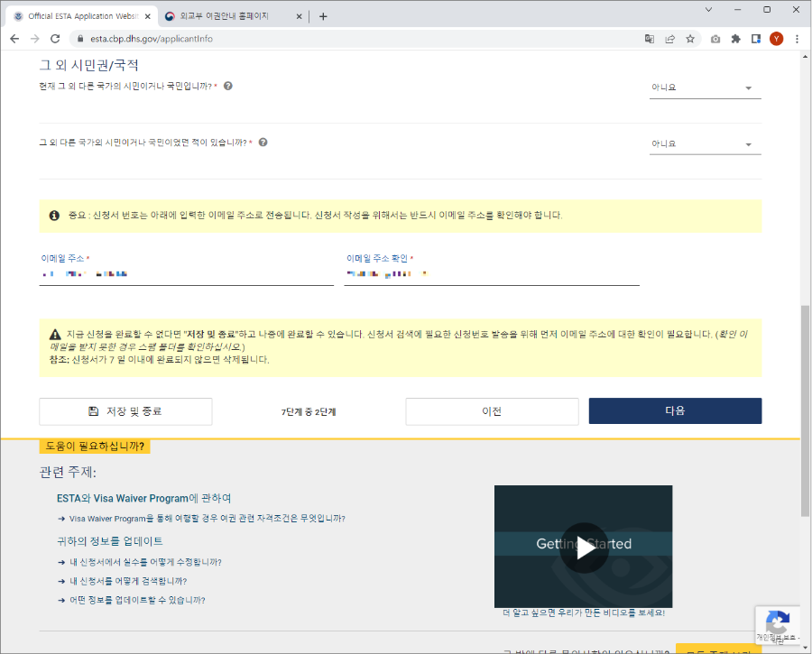Go back to the previous browser page
The width and height of the screenshot is (812, 654).
point(14,39)
